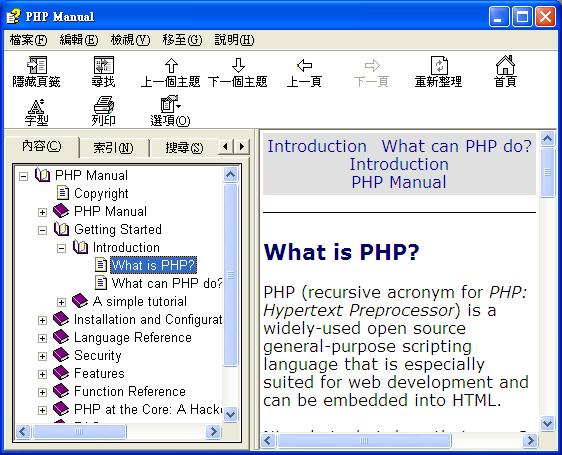
Task: Expand the PHP Manual child node
Action: [x=42, y=212]
